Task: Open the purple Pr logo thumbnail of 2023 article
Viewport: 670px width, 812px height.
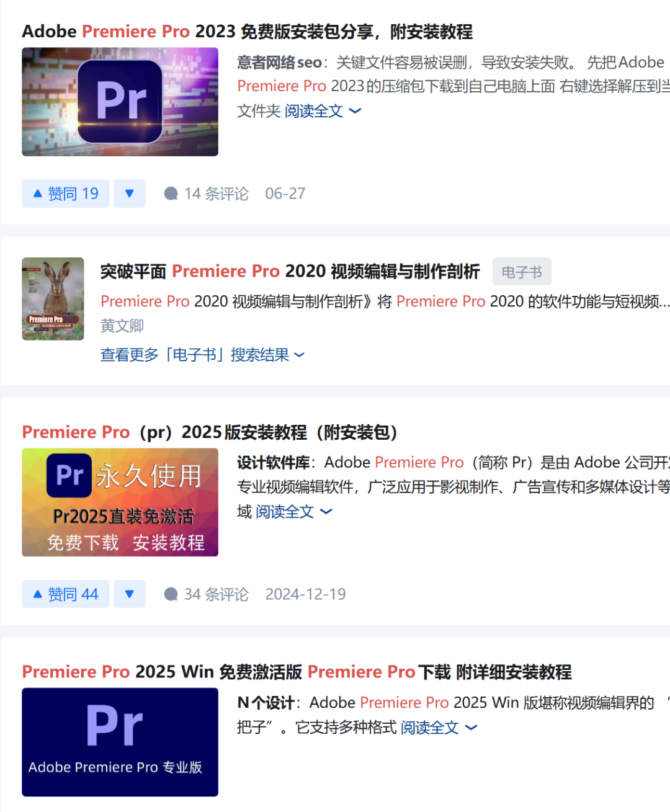Action: click(x=120, y=102)
